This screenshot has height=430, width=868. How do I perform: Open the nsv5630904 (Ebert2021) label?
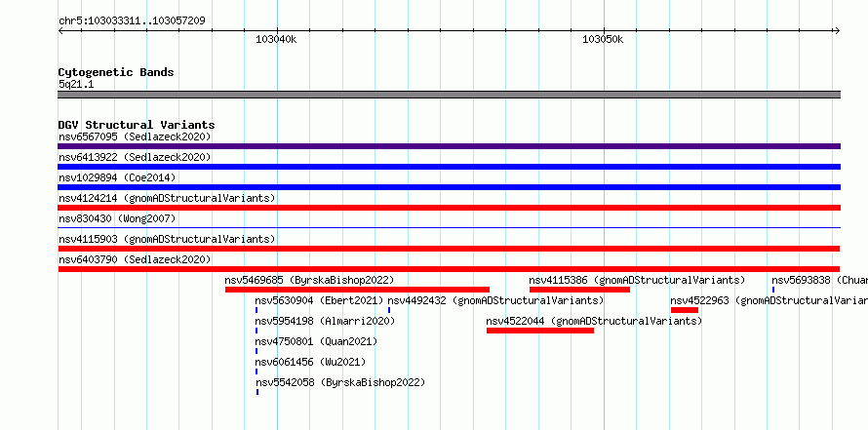[320, 300]
